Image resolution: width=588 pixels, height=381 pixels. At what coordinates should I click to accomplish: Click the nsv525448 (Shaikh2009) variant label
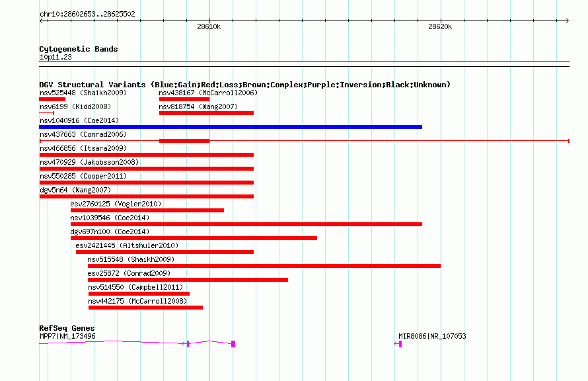(x=83, y=93)
